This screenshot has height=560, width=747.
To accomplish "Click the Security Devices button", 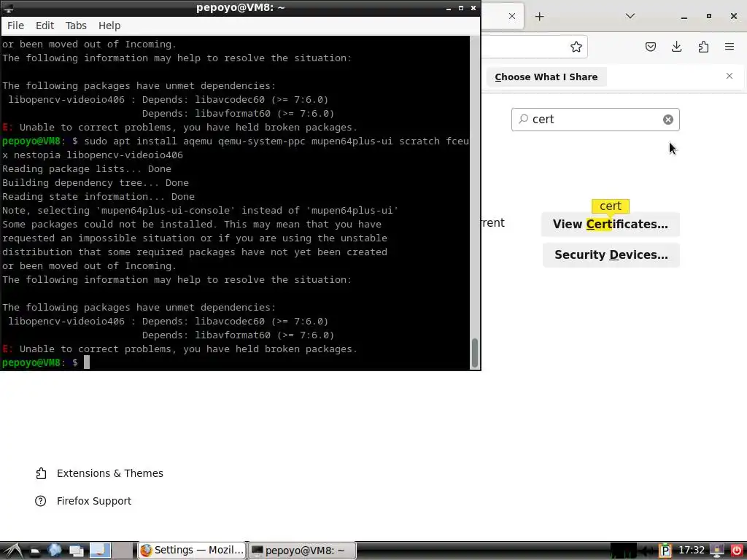I will 611,254.
